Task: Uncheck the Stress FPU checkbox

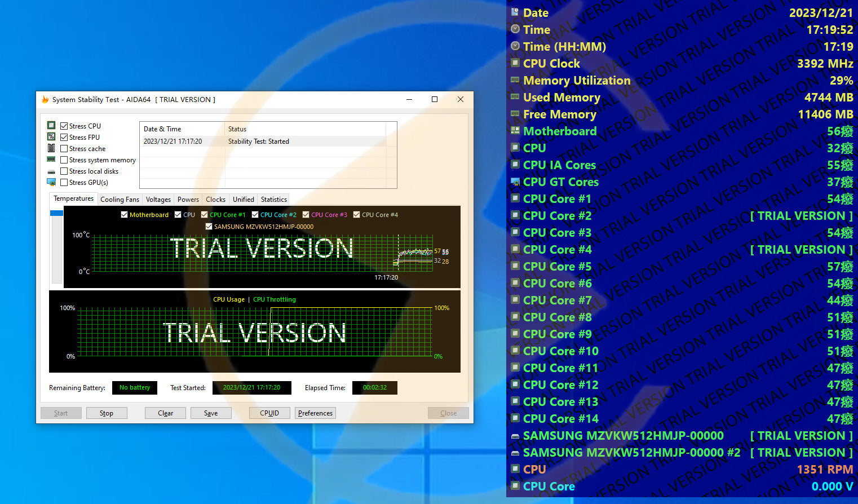Action: click(64, 138)
